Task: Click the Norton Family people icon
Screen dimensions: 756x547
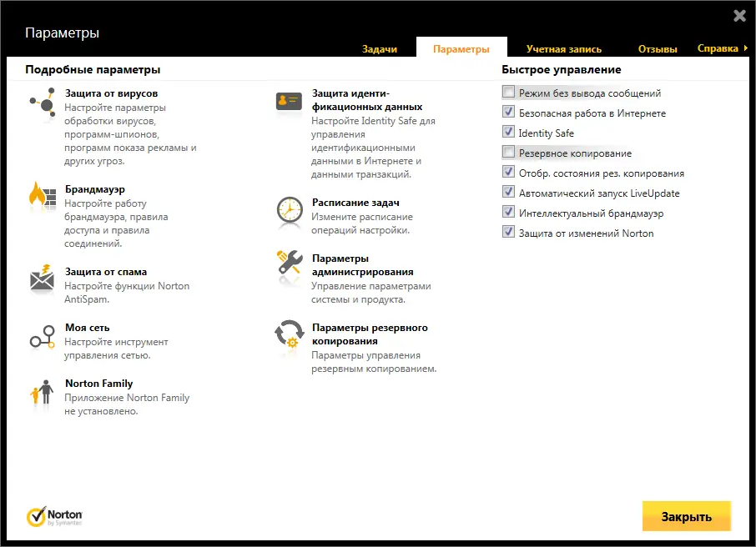Action: tap(42, 392)
